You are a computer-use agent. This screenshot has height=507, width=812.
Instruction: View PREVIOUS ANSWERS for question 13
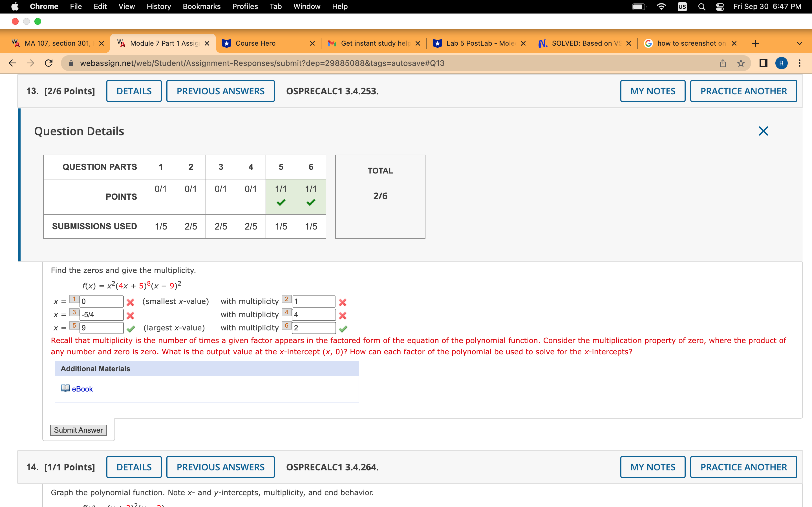point(220,91)
